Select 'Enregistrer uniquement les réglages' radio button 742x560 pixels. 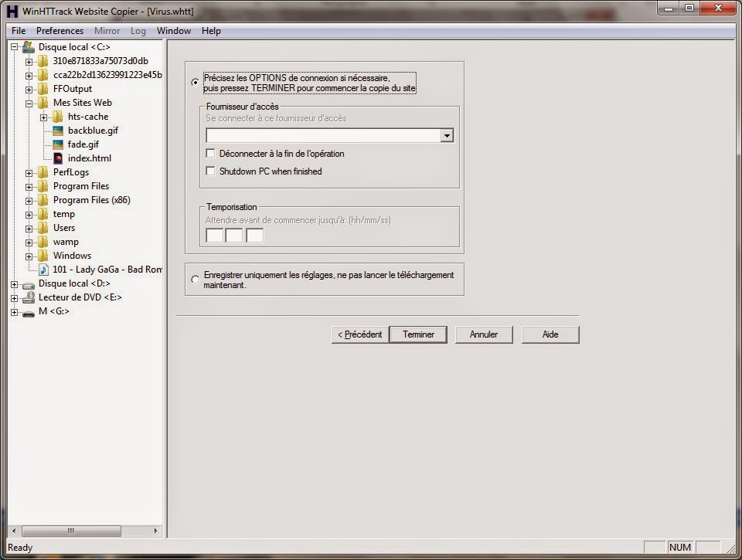(x=195, y=280)
